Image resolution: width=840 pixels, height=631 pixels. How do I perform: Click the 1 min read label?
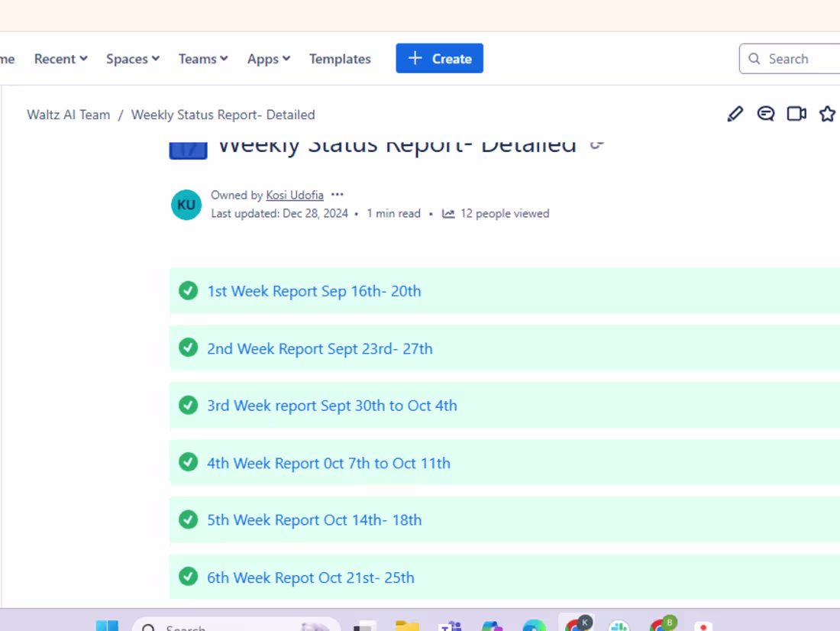coord(394,213)
